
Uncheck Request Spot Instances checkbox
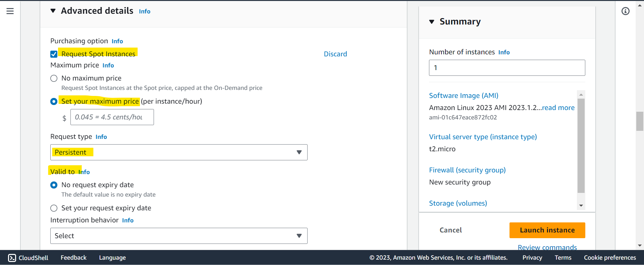coord(54,54)
